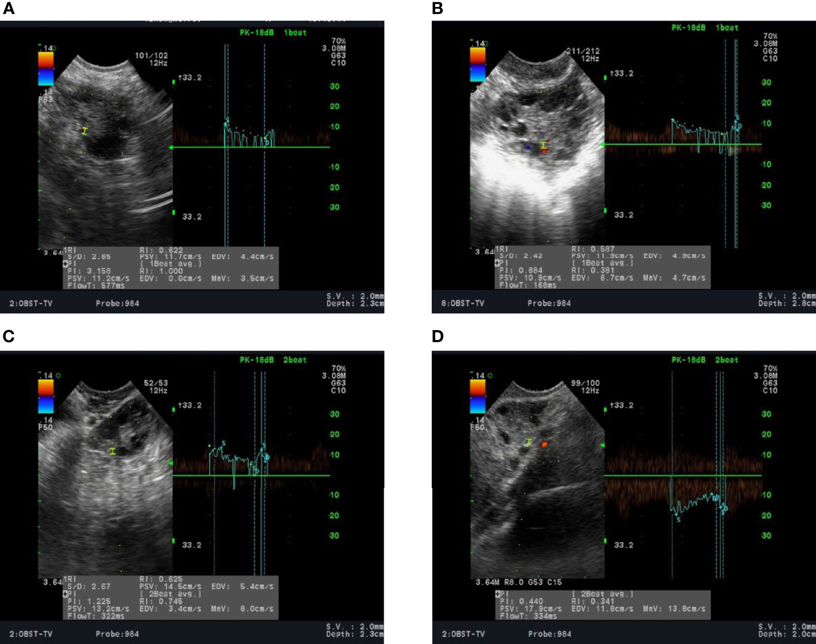Viewport: 816px width, 644px height.
Task: Click the panel letter A label
Action: pos(8,9)
